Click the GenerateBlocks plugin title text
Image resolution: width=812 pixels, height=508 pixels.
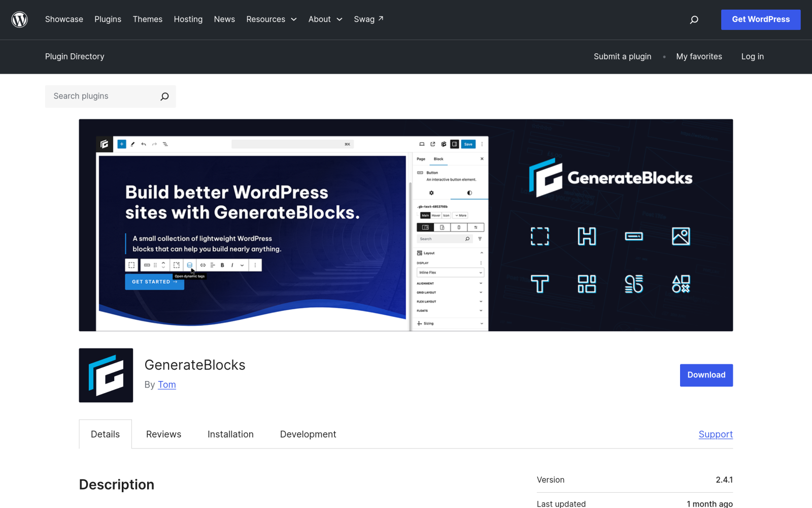pyautogui.click(x=195, y=365)
